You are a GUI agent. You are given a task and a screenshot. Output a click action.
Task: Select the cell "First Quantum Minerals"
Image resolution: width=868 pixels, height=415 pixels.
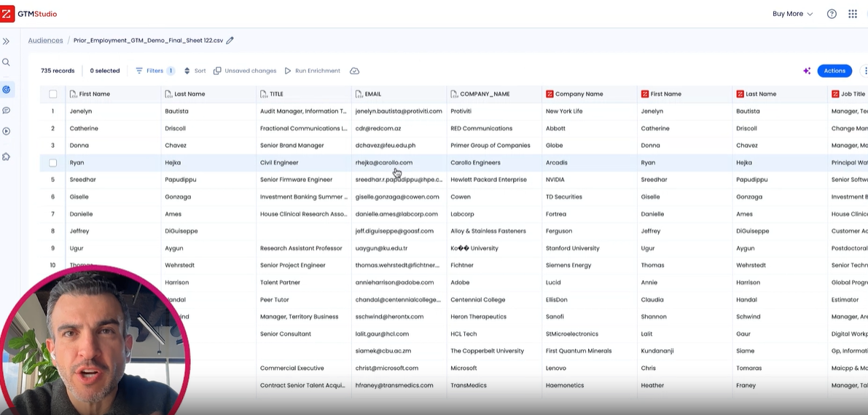click(589, 351)
